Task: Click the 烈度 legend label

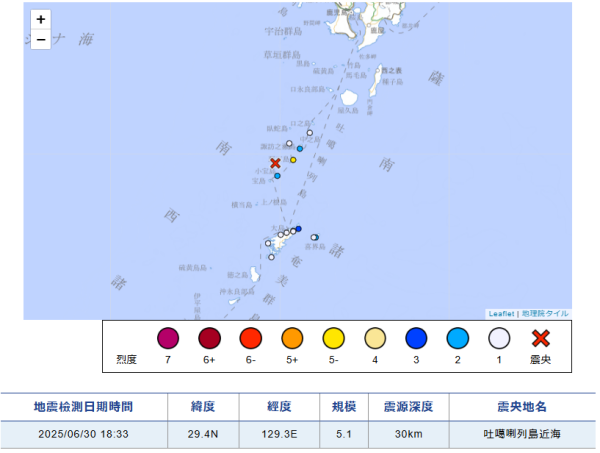Action: point(127,360)
